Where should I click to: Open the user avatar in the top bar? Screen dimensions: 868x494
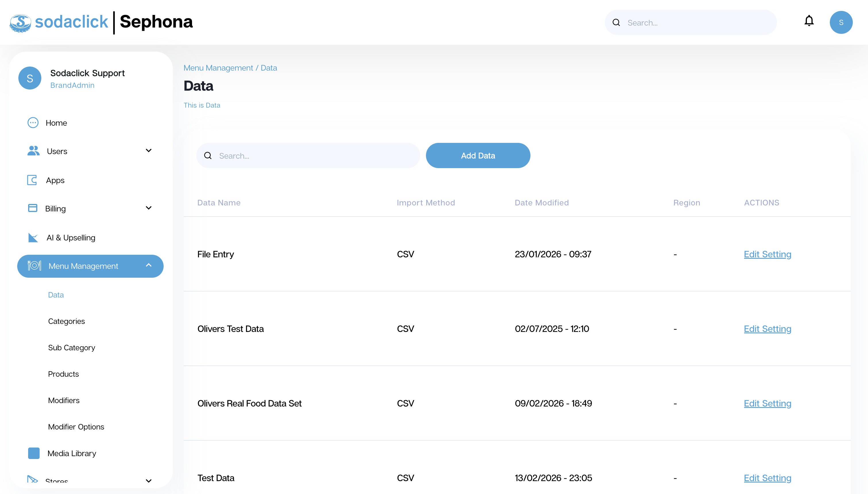point(841,22)
